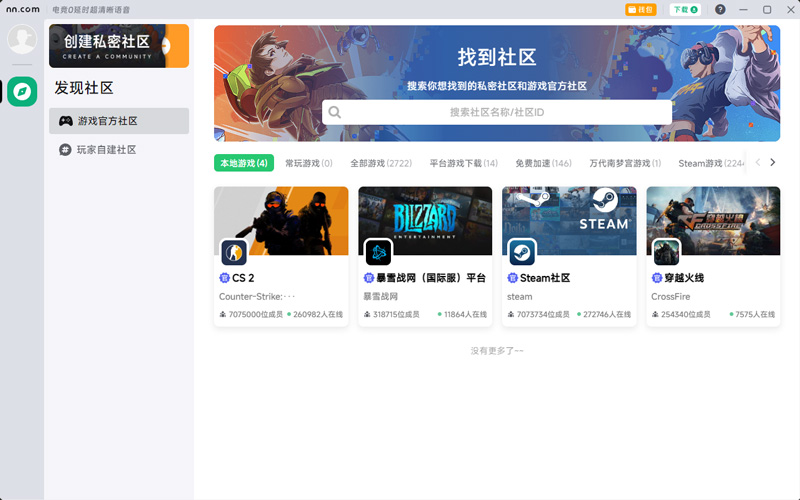The width and height of the screenshot is (800, 500).
Task: Click 254340位成员 member count
Action: coord(685,314)
